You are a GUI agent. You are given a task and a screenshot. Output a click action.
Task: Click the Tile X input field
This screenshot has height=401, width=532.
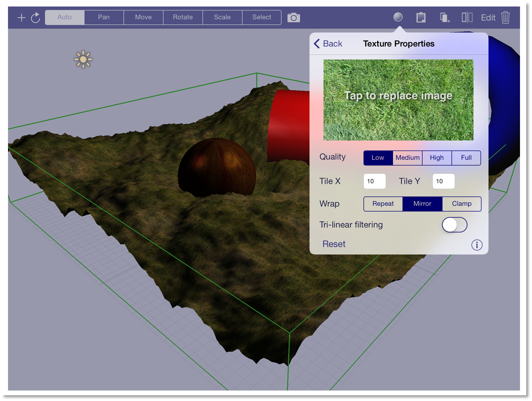tap(374, 181)
